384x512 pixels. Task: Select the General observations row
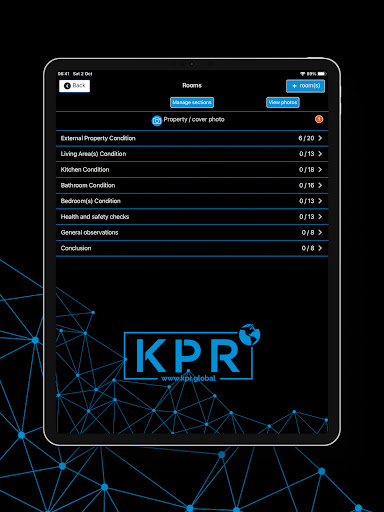(192, 232)
